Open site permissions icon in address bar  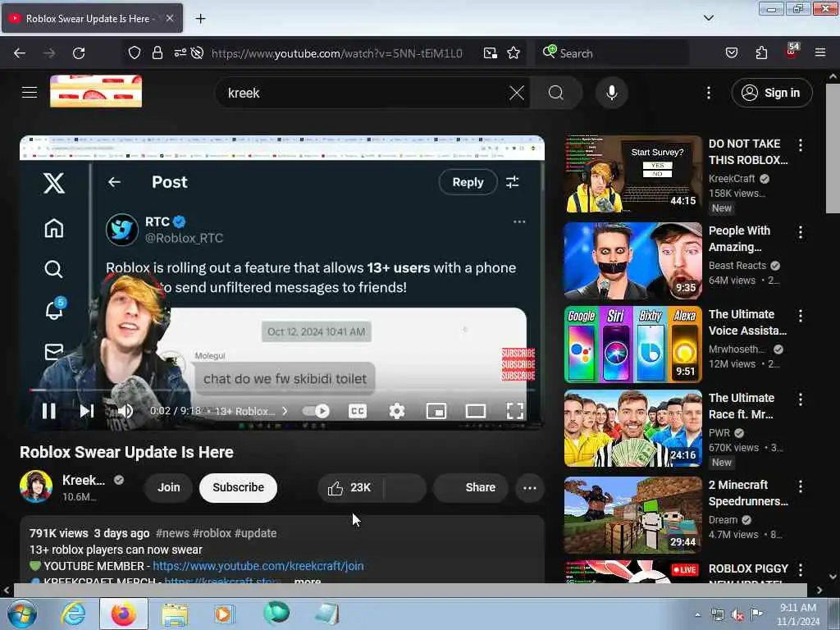pyautogui.click(x=180, y=53)
